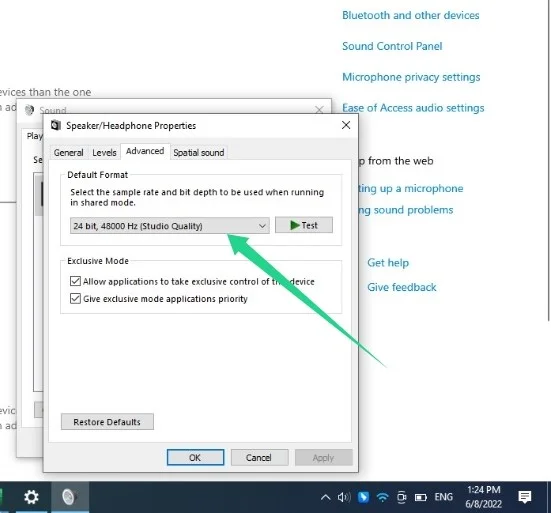The height and width of the screenshot is (513, 551).
Task: Open the Action Center notification icon
Action: (525, 497)
